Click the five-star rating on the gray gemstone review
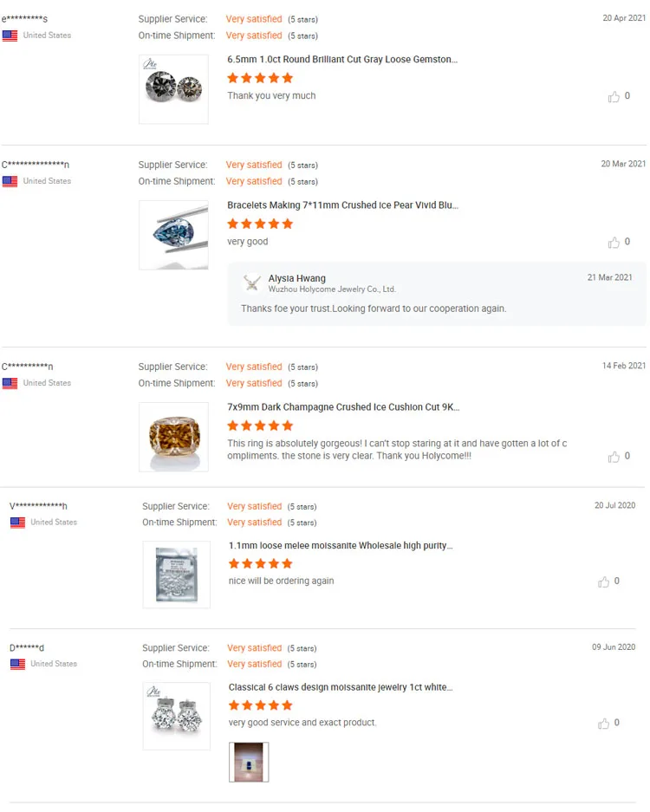The width and height of the screenshot is (650, 812). click(x=260, y=78)
